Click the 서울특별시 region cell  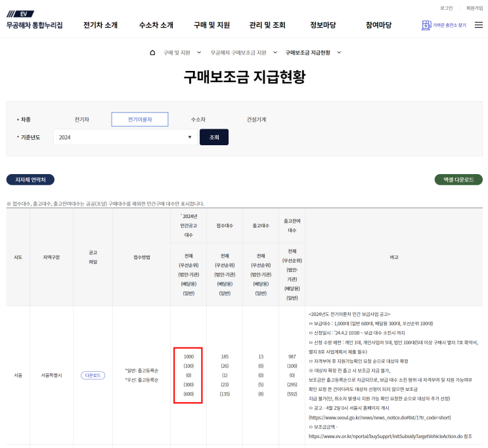pos(52,376)
